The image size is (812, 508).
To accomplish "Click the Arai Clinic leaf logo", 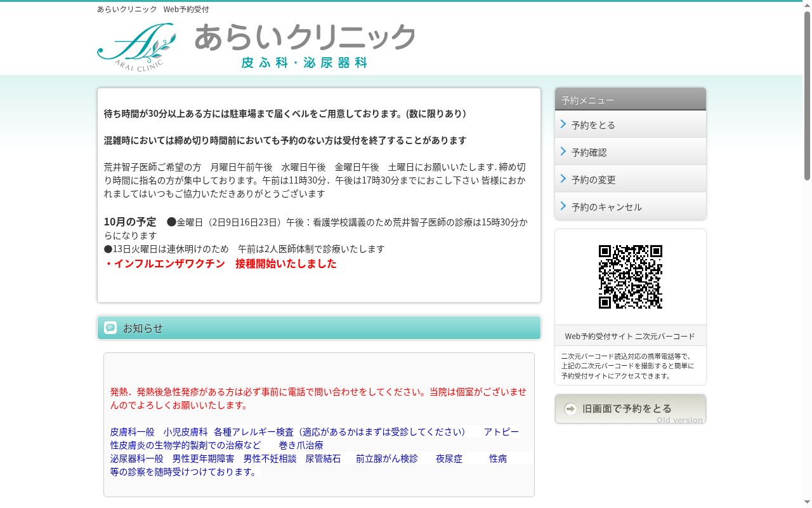I will pyautogui.click(x=136, y=48).
